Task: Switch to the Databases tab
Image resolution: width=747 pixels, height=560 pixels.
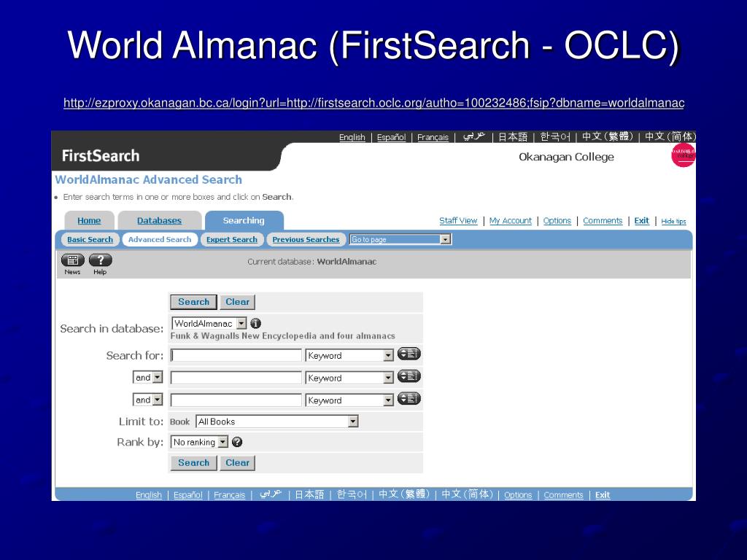Action: click(159, 220)
